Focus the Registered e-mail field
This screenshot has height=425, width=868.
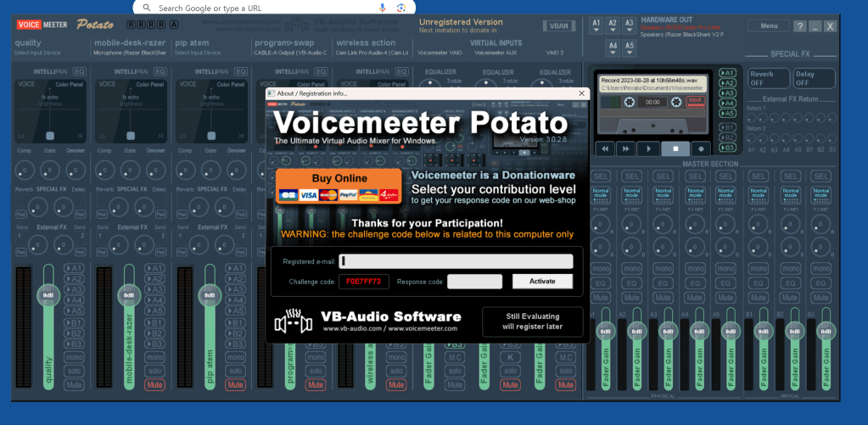click(456, 261)
